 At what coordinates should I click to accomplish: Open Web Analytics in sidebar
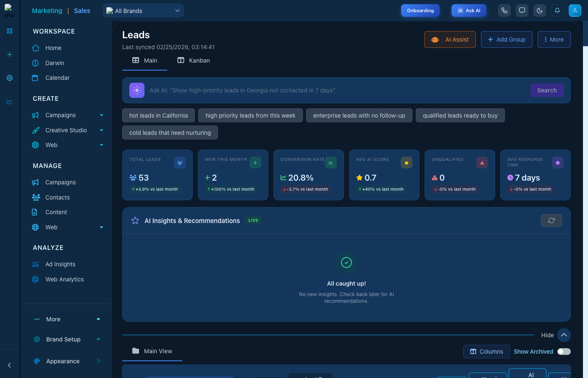click(65, 279)
